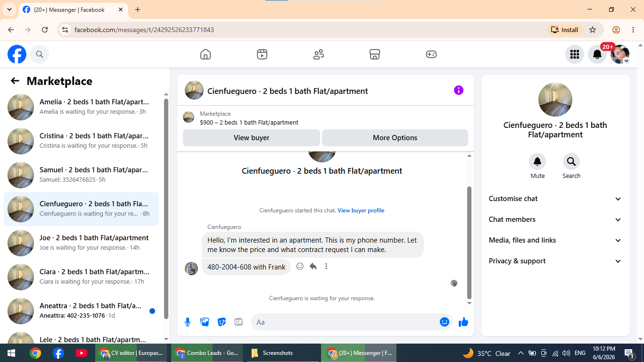
Task: Go back from Marketplace chats list
Action: coord(15,81)
